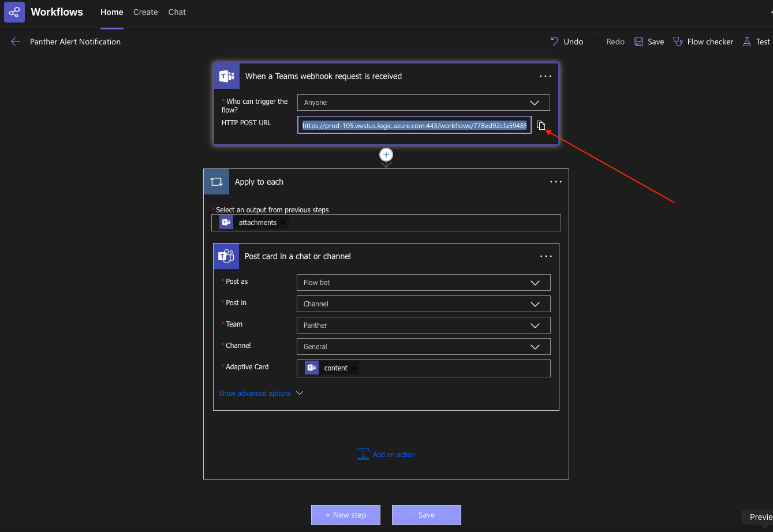Open the Post as dropdown
The image size is (773, 532).
[x=423, y=283]
